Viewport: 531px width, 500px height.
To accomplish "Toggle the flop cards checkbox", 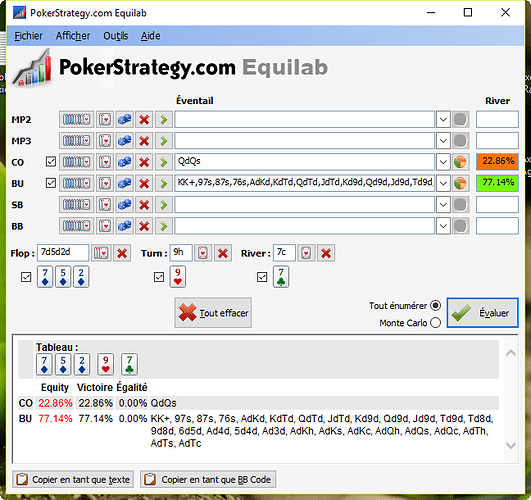I will coord(26,277).
